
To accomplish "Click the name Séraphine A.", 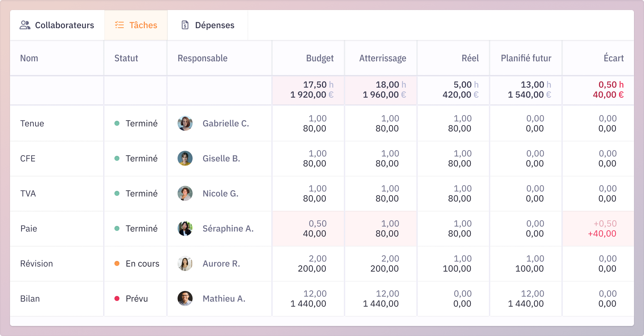I will 228,228.
